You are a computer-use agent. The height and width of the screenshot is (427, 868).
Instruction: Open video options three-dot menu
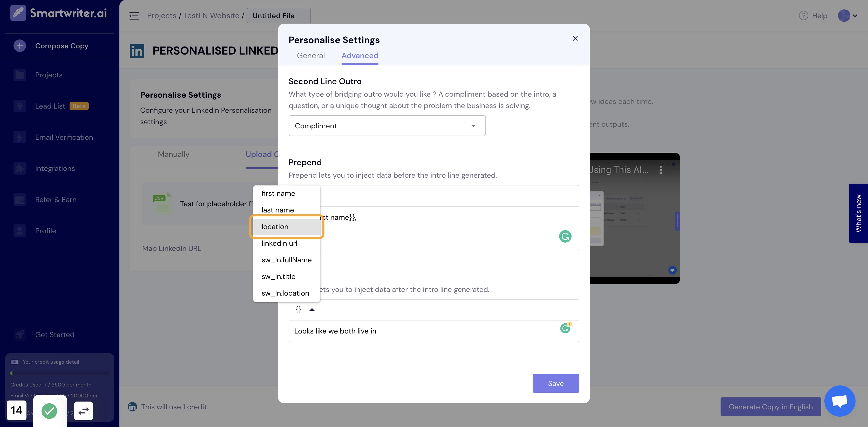tap(661, 170)
